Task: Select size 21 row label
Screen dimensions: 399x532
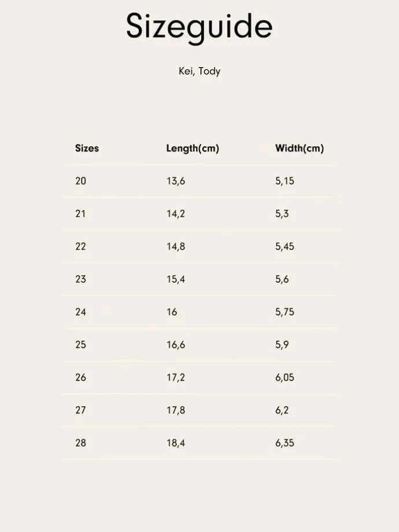Action: [80, 214]
